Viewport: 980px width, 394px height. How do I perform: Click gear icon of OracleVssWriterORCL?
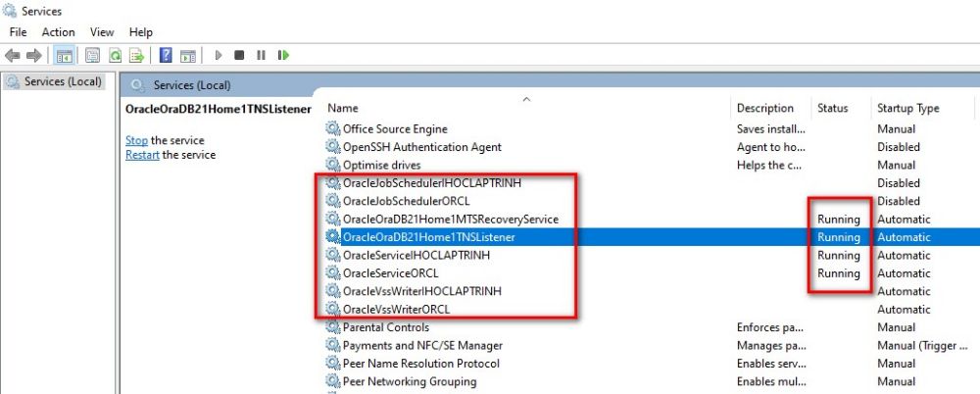(x=333, y=310)
